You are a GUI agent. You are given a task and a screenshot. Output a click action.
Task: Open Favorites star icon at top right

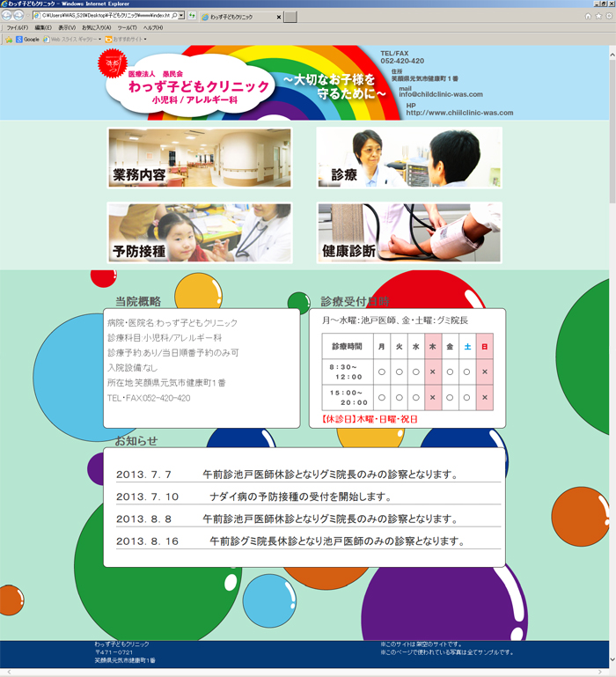pos(598,16)
